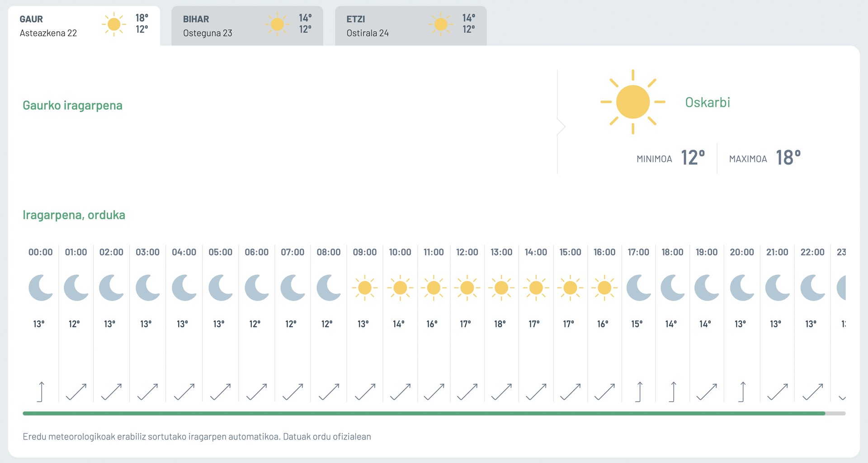Screen dimensions: 868x463
Task: Click the sun icon at 16:00
Action: 604,288
